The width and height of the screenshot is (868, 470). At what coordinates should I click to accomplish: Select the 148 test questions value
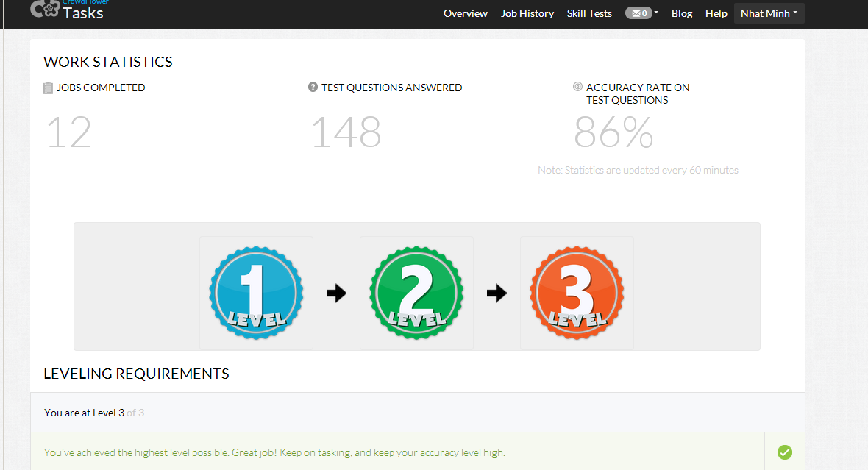[346, 133]
